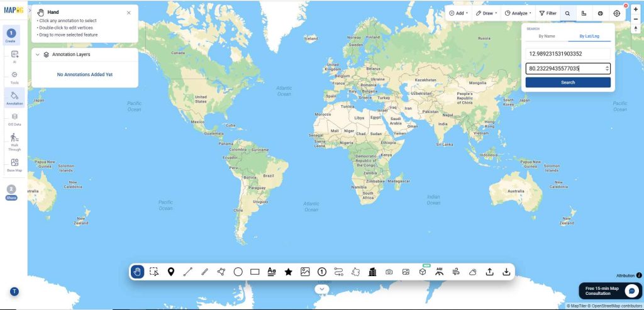The image size is (644, 310).
Task: Select the rectangle drawing tool
Action: pos(255,272)
